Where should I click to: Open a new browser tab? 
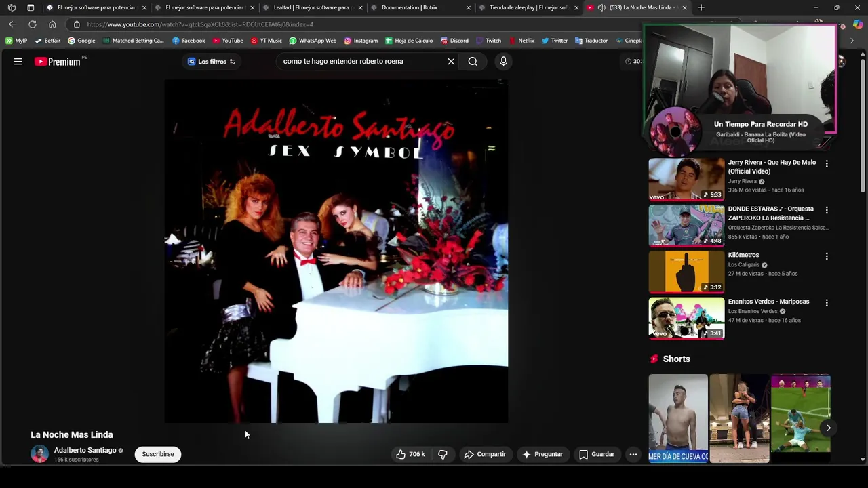click(701, 7)
